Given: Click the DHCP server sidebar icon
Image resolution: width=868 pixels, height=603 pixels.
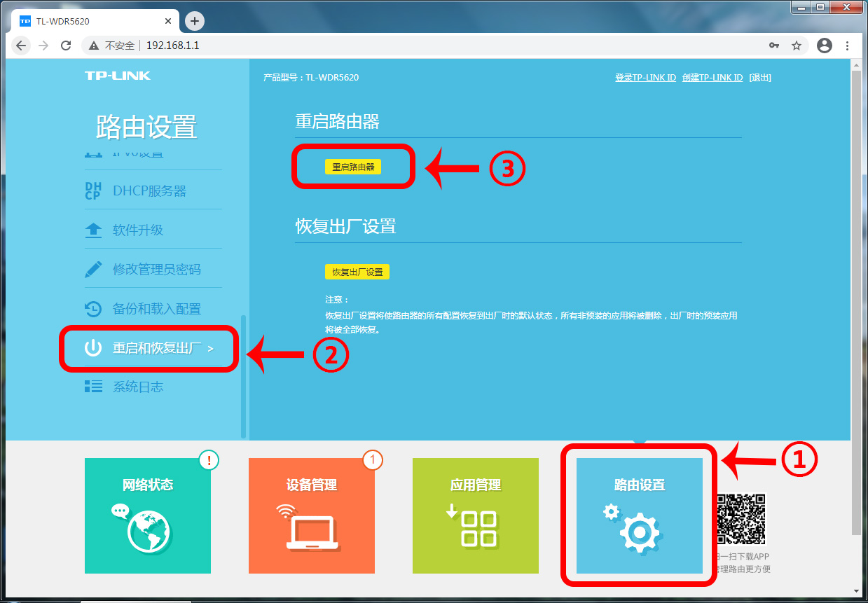Looking at the screenshot, I should pos(92,190).
